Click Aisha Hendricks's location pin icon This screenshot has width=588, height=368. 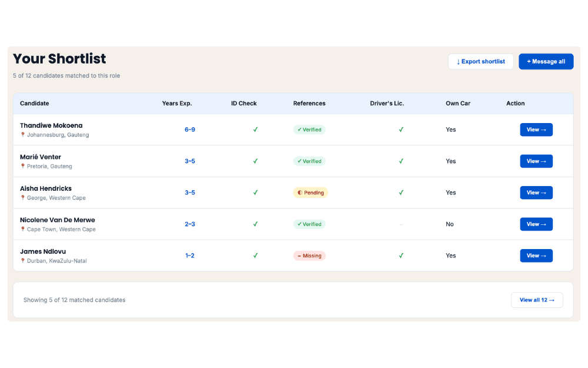coord(22,197)
